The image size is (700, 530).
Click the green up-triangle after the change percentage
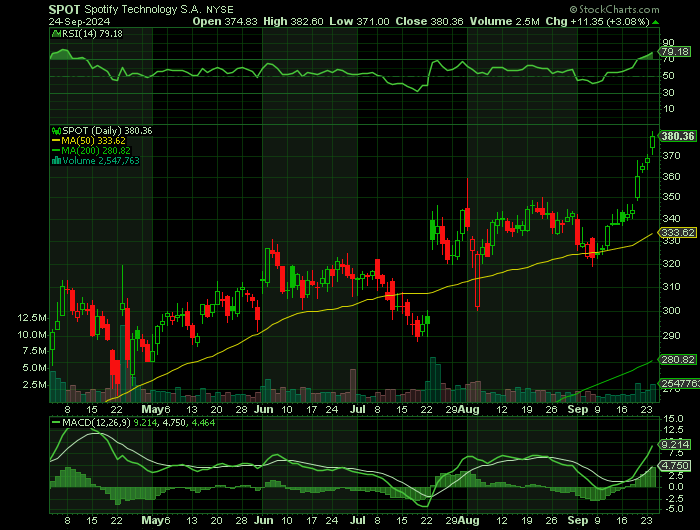(x=655, y=22)
